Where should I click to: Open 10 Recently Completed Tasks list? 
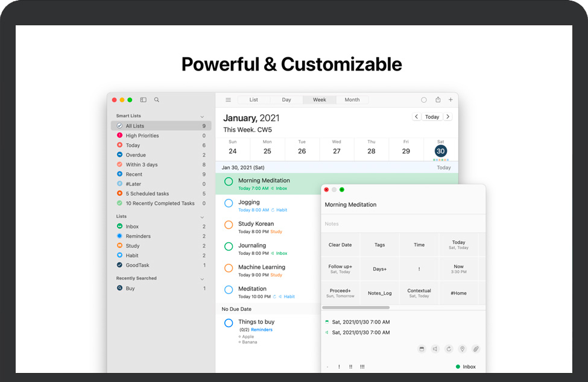pos(161,204)
